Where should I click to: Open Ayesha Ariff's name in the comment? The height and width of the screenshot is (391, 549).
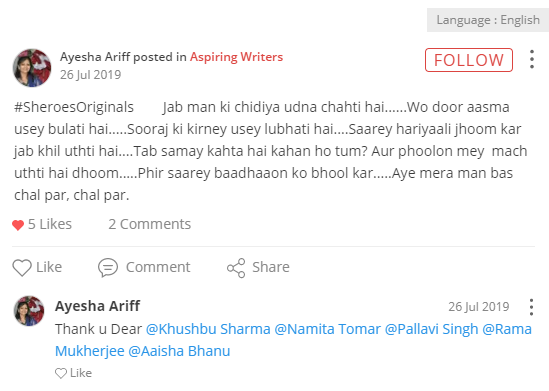pos(98,306)
